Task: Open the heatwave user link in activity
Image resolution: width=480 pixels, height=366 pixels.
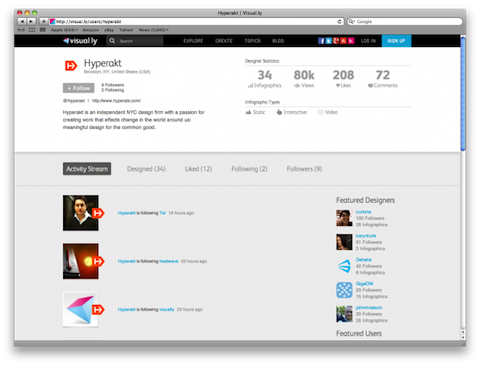Action: coord(169,261)
